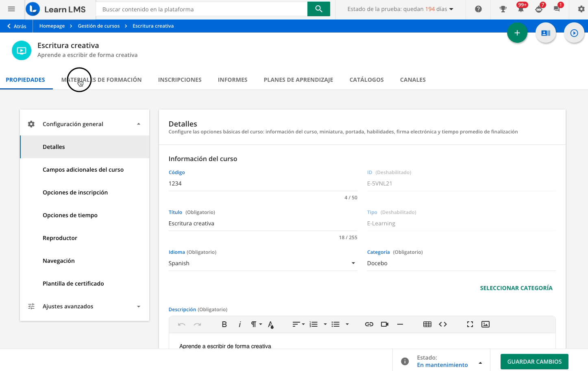The width and height of the screenshot is (588, 371).
Task: Click the green search button
Action: tap(319, 9)
